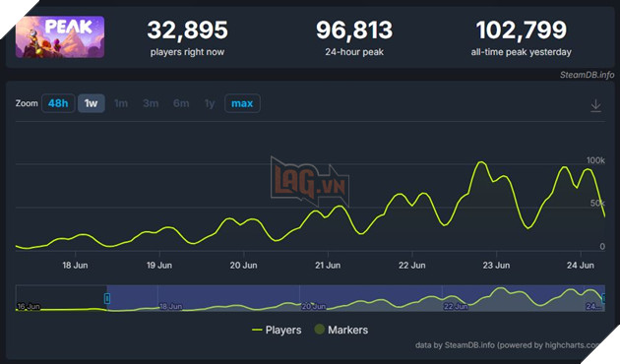Click the 19 Jun axis label
The height and width of the screenshot is (364, 620).
click(159, 266)
